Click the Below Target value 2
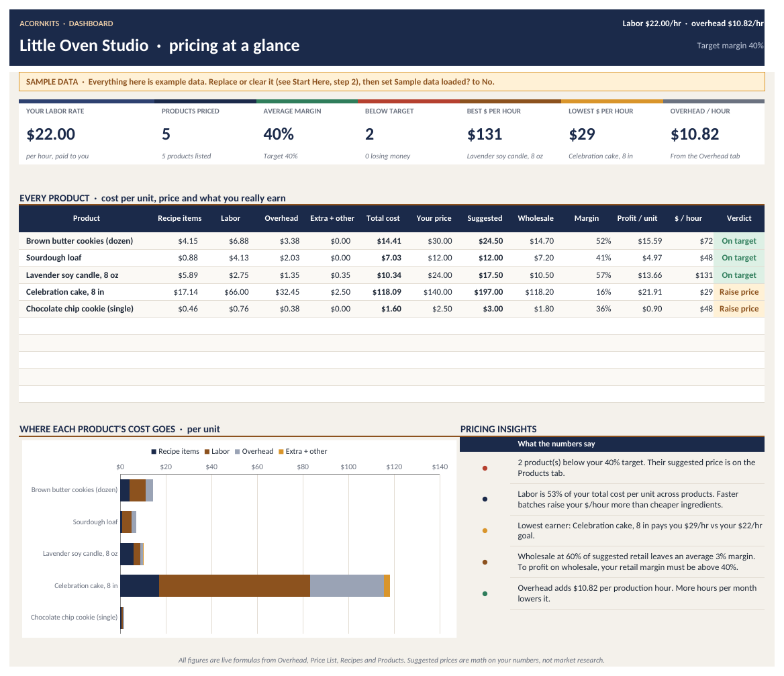The image size is (784, 676). 369,134
